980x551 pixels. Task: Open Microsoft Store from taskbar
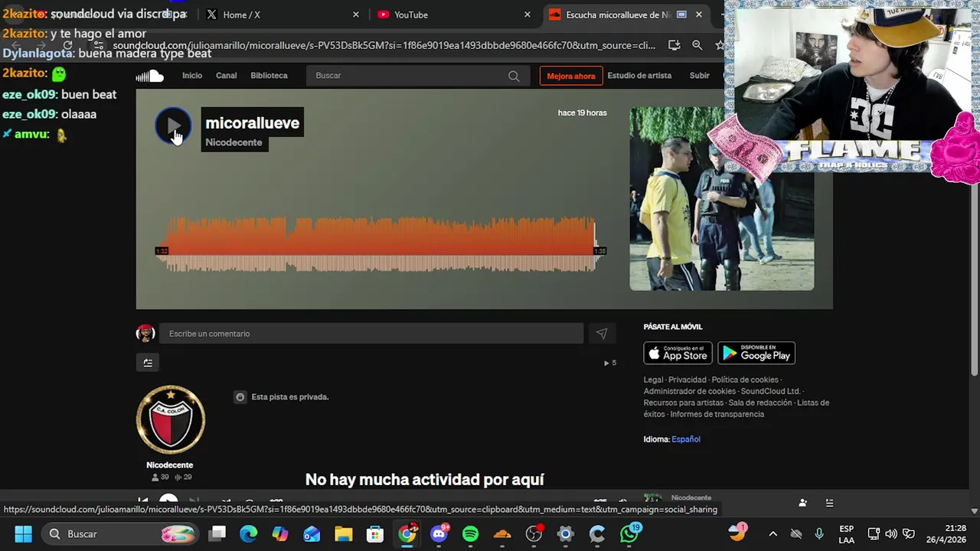coord(374,533)
